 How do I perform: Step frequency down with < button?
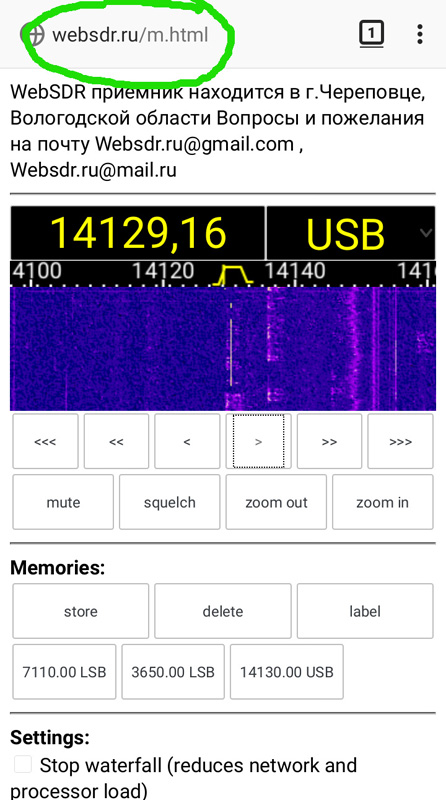pyautogui.click(x=187, y=441)
